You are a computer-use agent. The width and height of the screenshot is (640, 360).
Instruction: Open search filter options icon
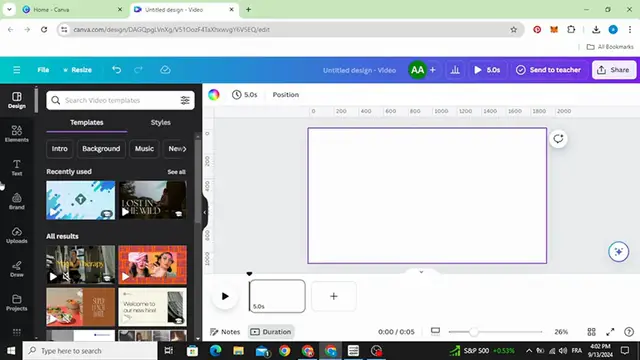185,100
